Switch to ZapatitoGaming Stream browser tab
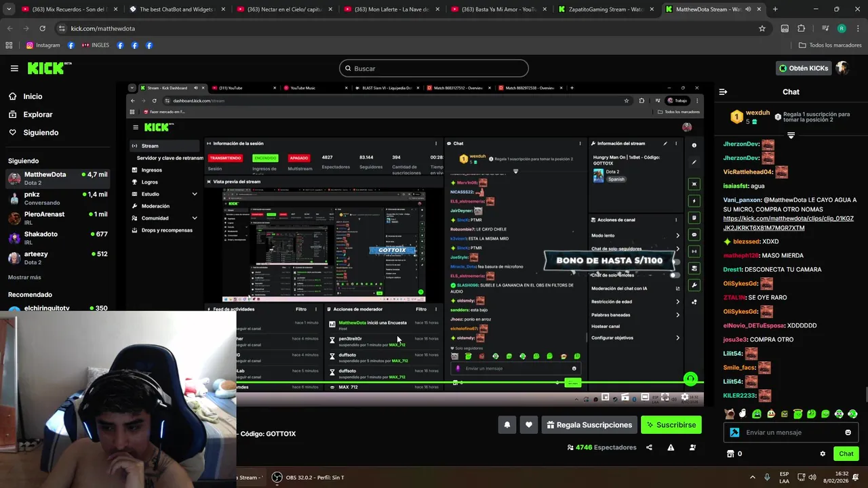Viewport: 868px width, 488px height. tap(606, 9)
